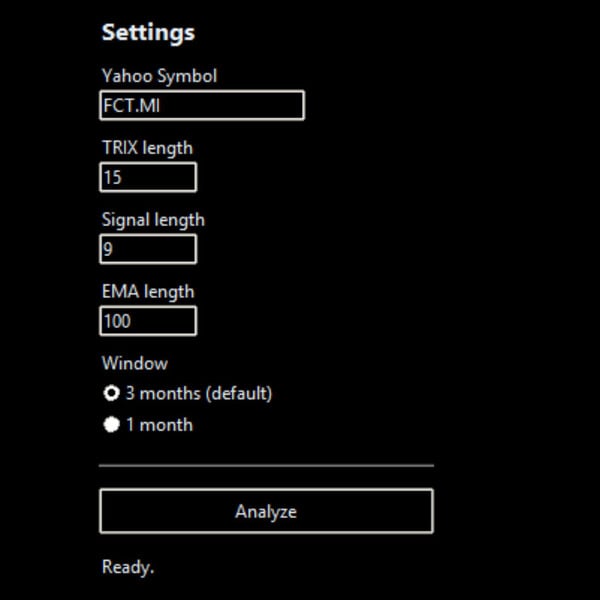Click the Yahoo Symbol label
600x600 pixels.
pos(159,76)
